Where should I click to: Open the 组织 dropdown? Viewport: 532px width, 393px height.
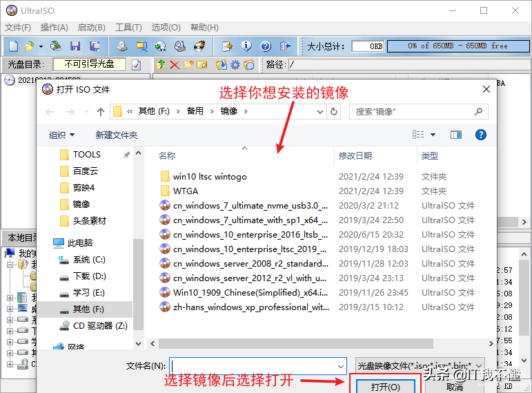[61, 135]
